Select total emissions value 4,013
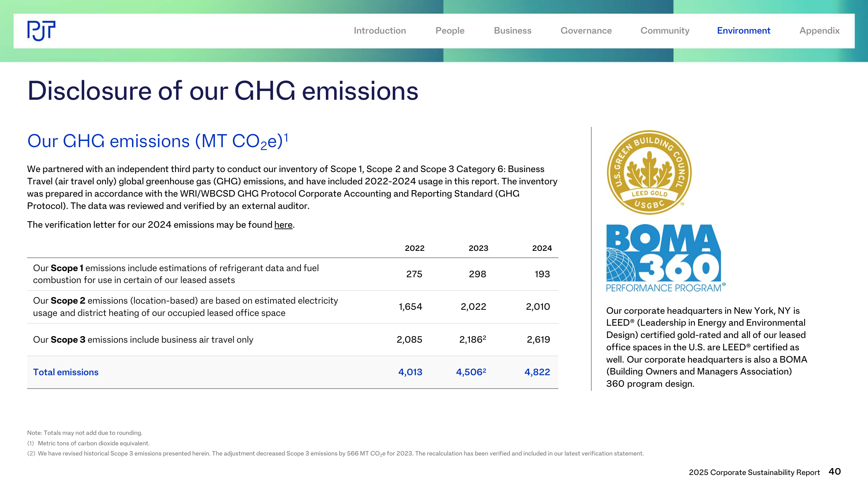This screenshot has width=868, height=488. point(410,372)
